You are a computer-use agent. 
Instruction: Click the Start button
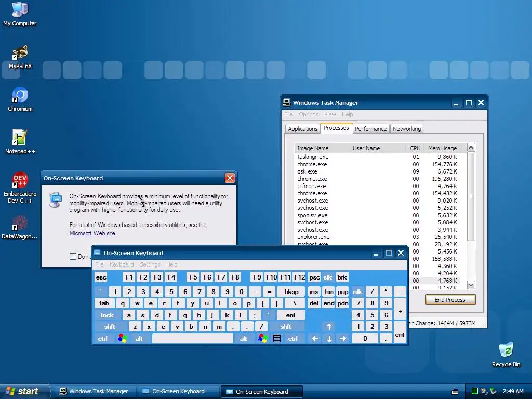coord(25,391)
